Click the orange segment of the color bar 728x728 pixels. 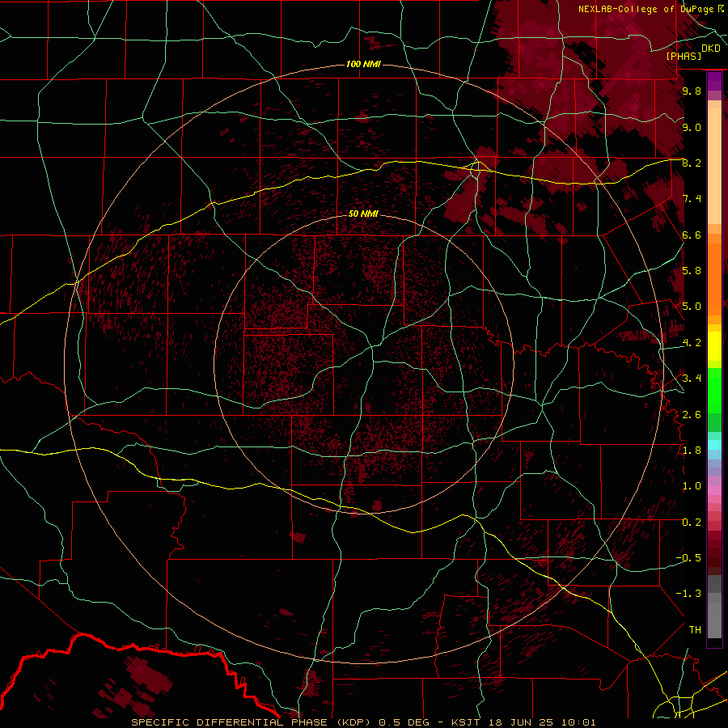714,278
